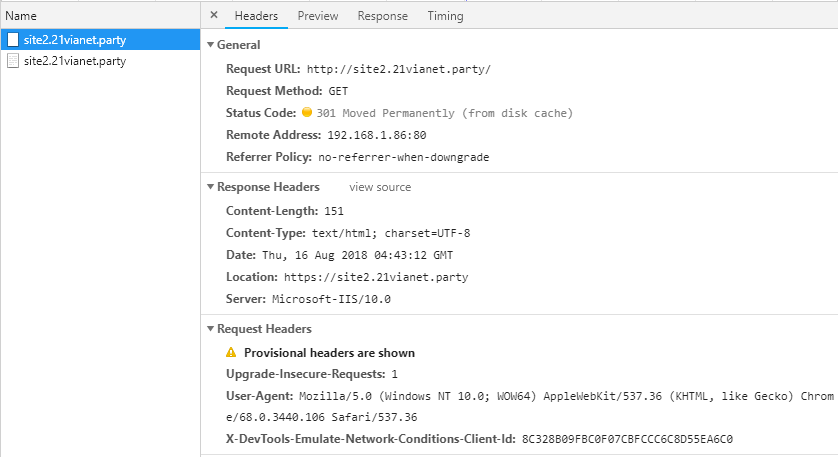838x457 pixels.
Task: Click the Remote Address value
Action: [x=376, y=135]
